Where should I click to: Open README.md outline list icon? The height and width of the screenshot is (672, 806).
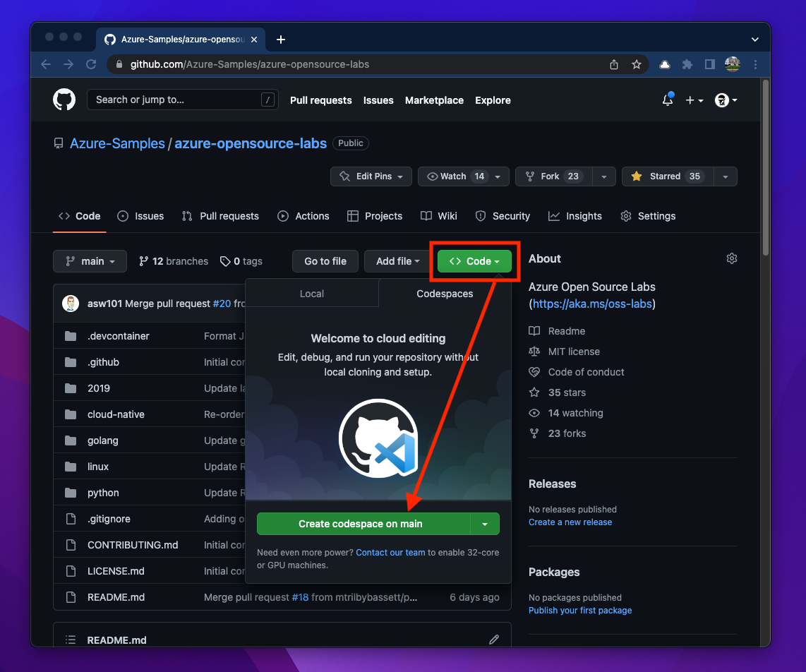coord(71,640)
